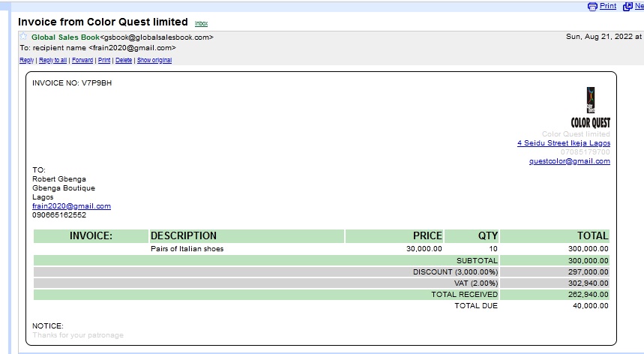
Task: Select the VAT (2.00%) label
Action: tap(476, 283)
